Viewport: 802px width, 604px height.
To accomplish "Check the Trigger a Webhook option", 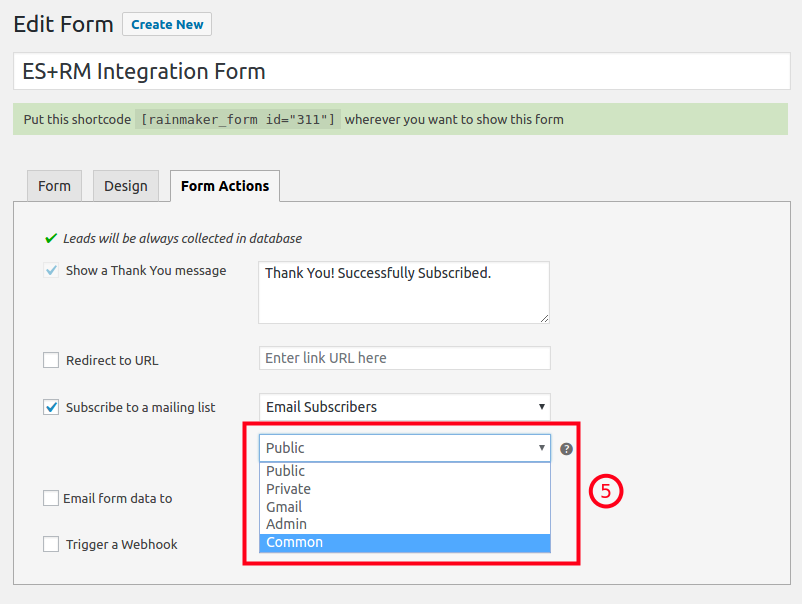I will click(51, 544).
